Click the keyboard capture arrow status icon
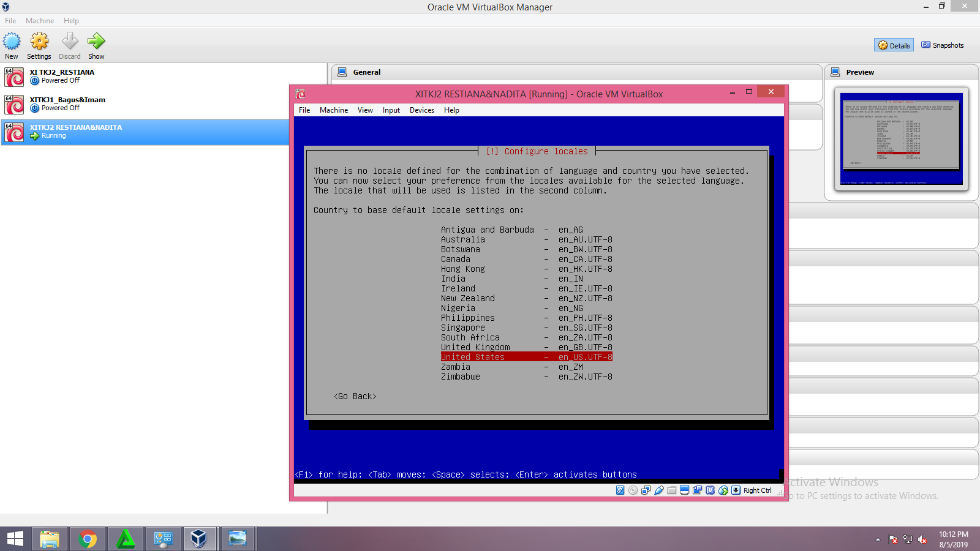 pos(736,490)
